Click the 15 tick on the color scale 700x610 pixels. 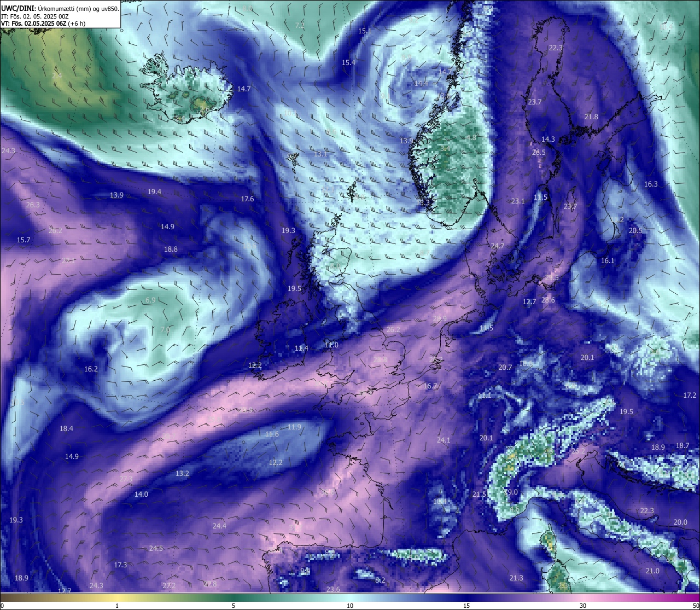[466, 606]
